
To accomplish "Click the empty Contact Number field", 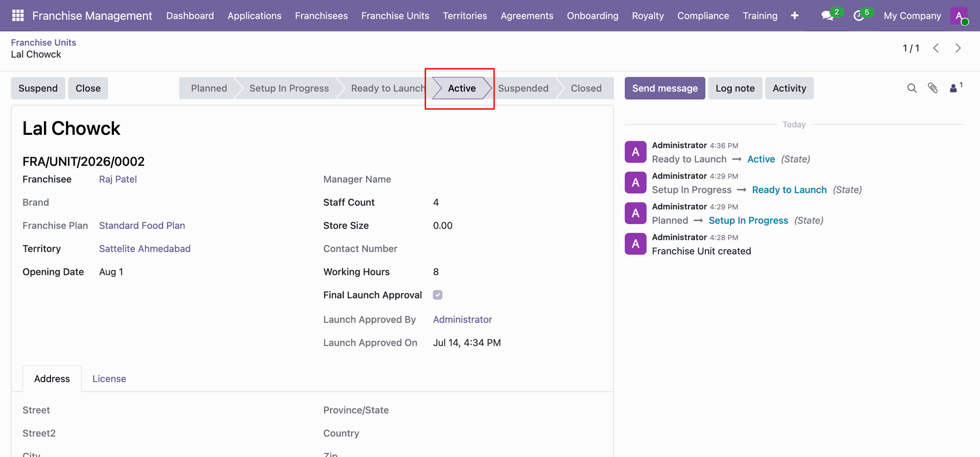I will [x=518, y=249].
